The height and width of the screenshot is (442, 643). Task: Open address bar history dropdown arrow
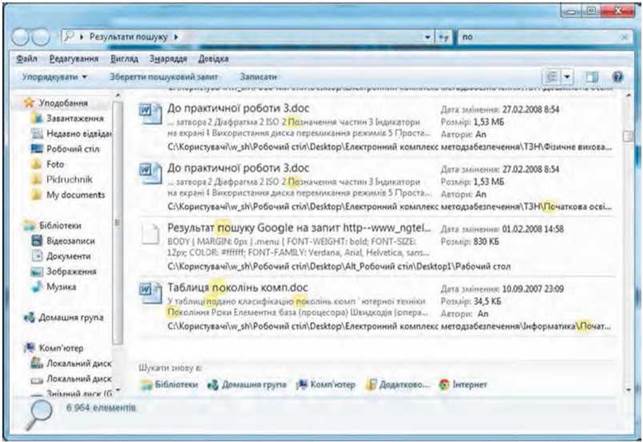click(x=427, y=37)
